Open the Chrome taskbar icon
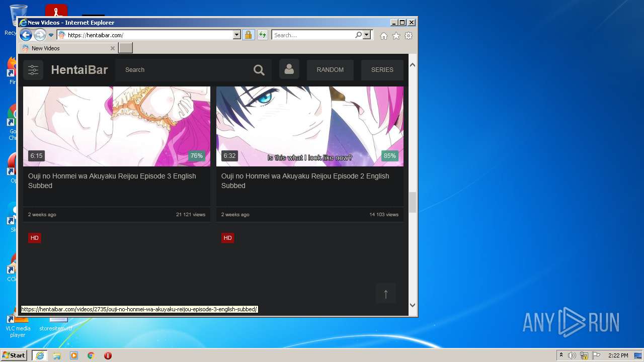This screenshot has height=362, width=644. [x=91, y=355]
